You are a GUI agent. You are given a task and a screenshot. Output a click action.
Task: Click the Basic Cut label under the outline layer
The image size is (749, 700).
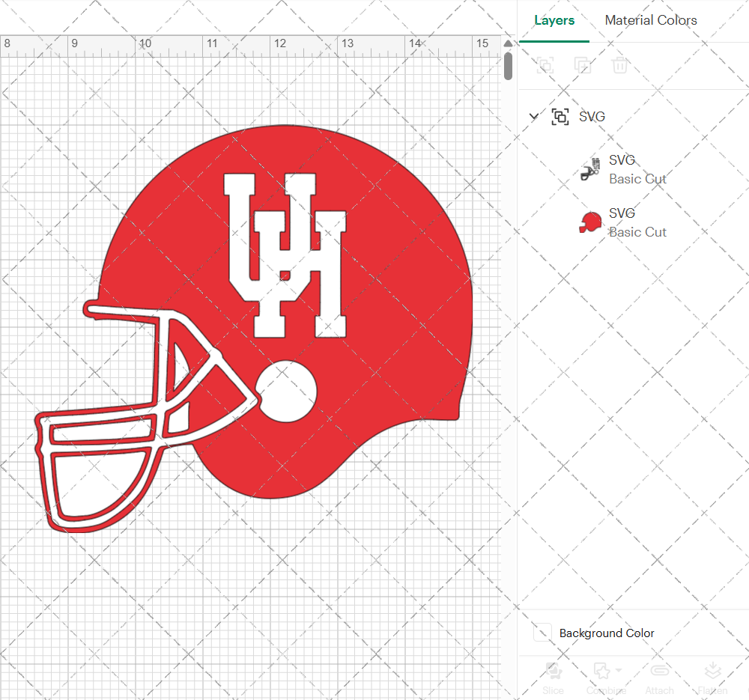(x=637, y=179)
